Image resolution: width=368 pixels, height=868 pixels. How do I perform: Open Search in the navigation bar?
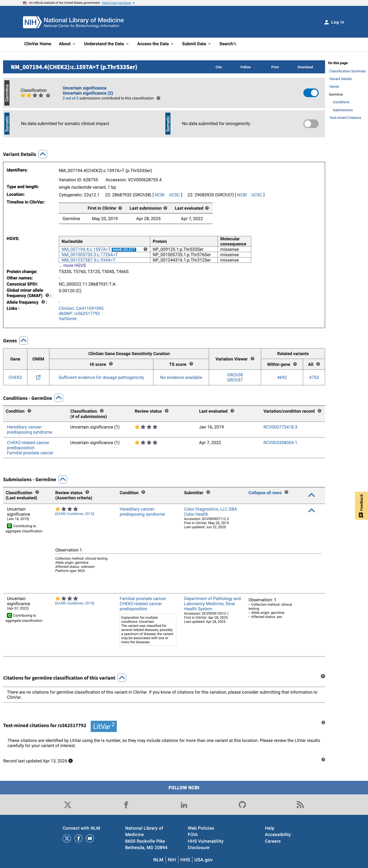(228, 44)
